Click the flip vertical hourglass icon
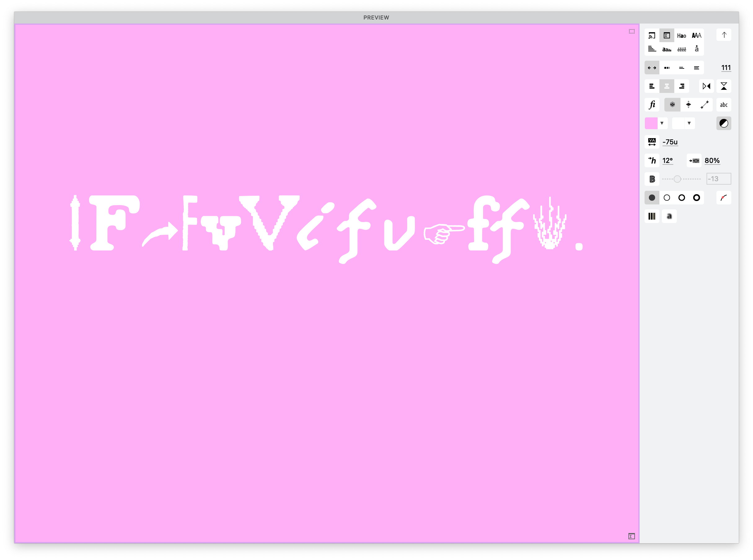 click(724, 86)
